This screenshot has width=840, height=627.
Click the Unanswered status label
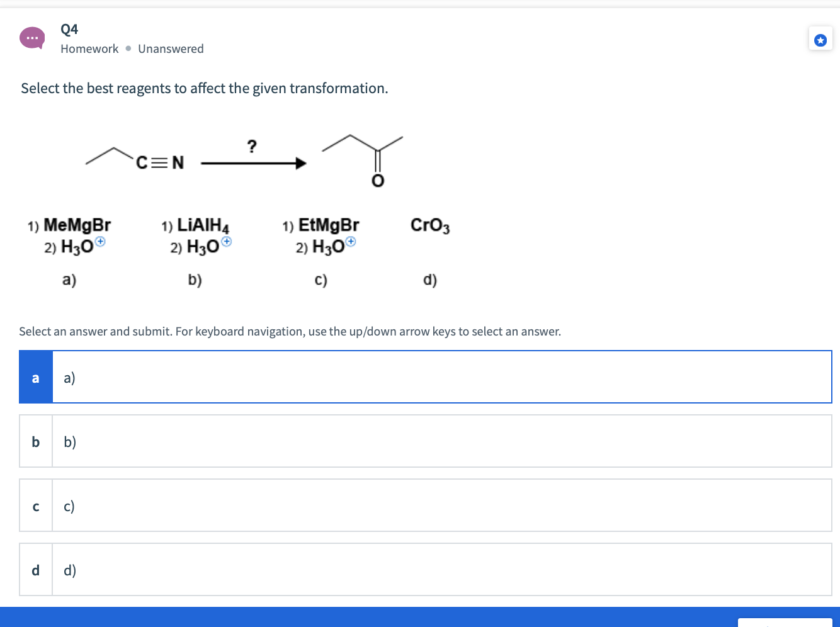tap(171, 48)
